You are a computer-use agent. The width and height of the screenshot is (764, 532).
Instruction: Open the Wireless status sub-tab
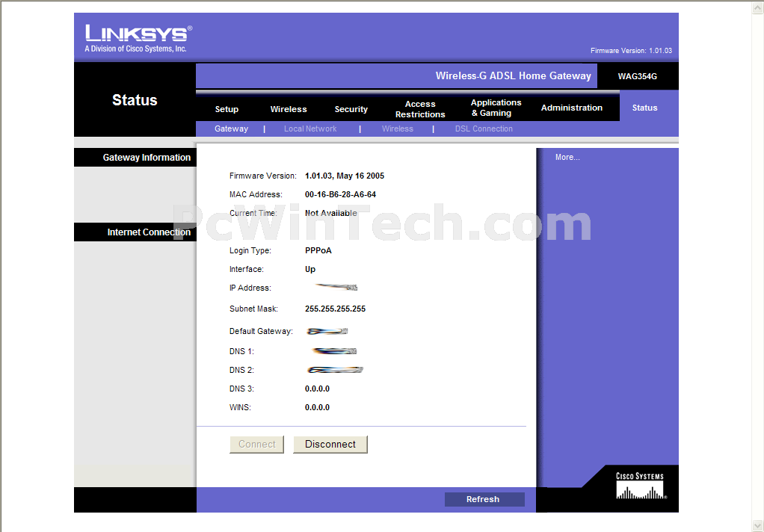coord(398,129)
